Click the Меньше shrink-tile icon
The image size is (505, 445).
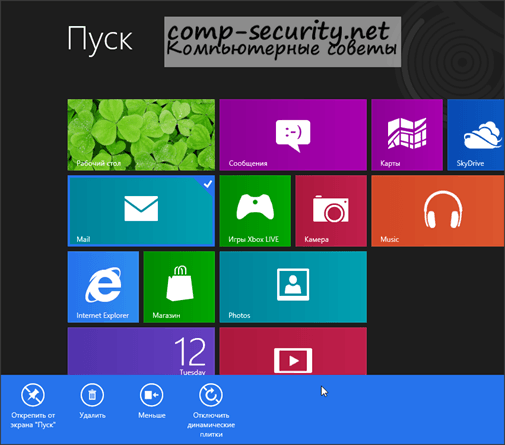click(x=152, y=395)
